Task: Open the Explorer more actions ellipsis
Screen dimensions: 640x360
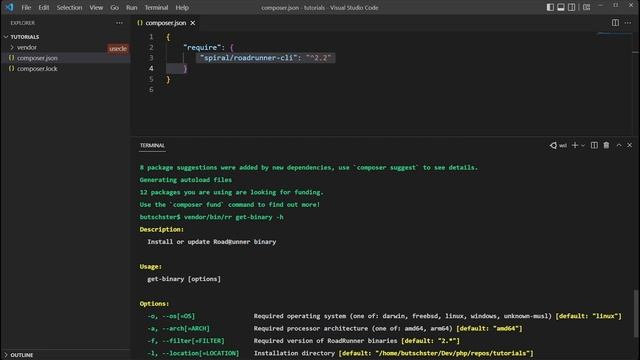Action: coord(119,23)
